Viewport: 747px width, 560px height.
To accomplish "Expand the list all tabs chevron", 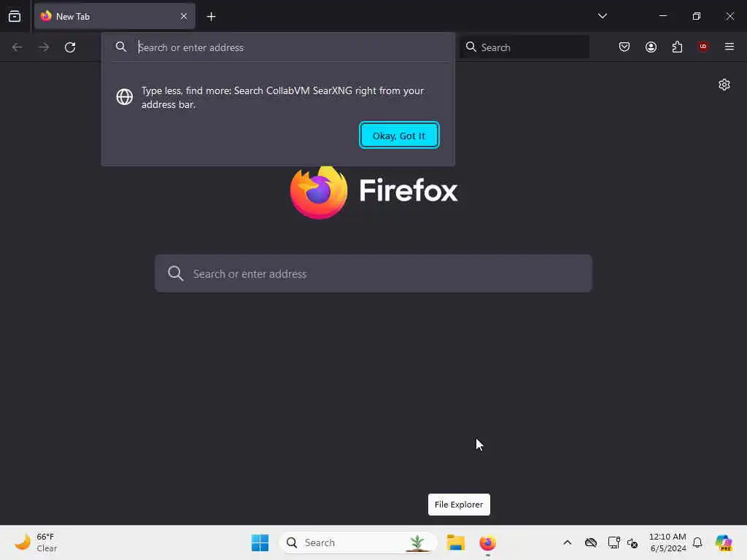I will point(602,16).
